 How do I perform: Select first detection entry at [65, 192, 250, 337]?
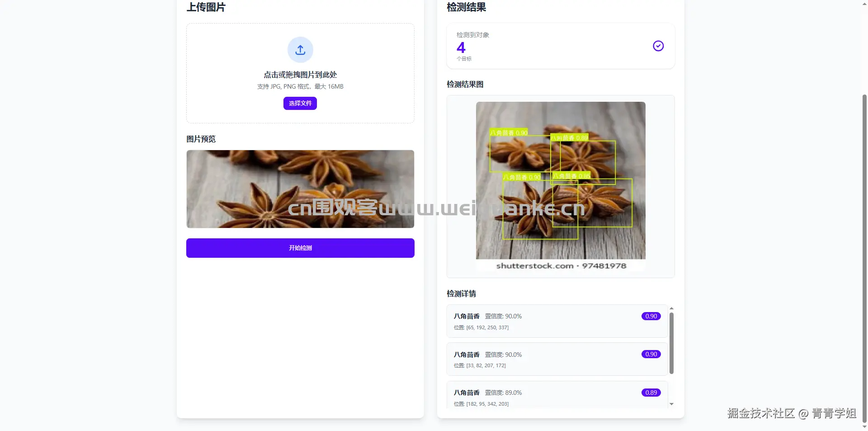557,321
